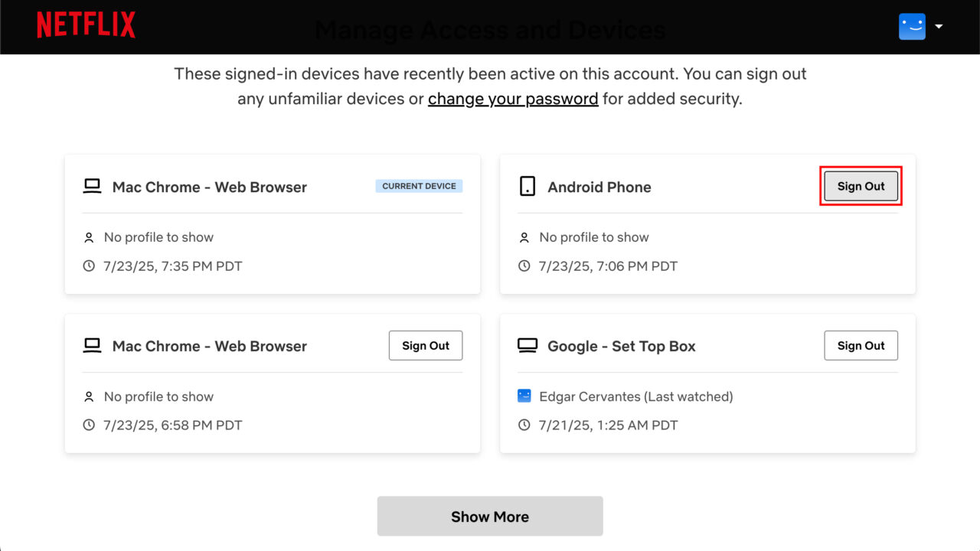Click the set-top box icon on the Google card
Screen dimensions: 980x551
[528, 345]
